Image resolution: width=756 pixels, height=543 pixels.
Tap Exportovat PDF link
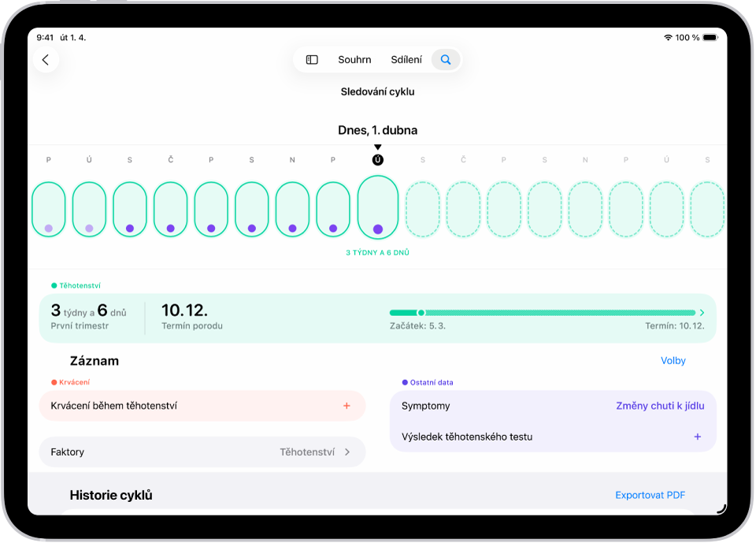point(650,495)
